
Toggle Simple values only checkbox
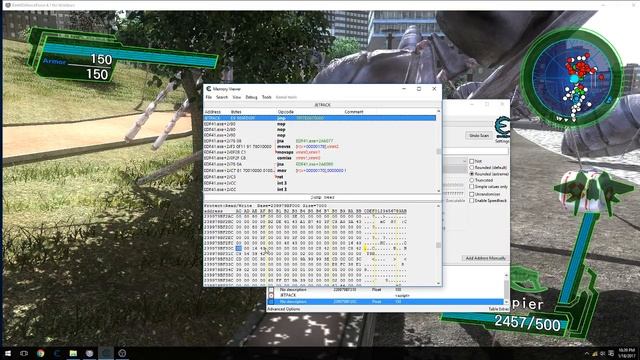pos(472,187)
